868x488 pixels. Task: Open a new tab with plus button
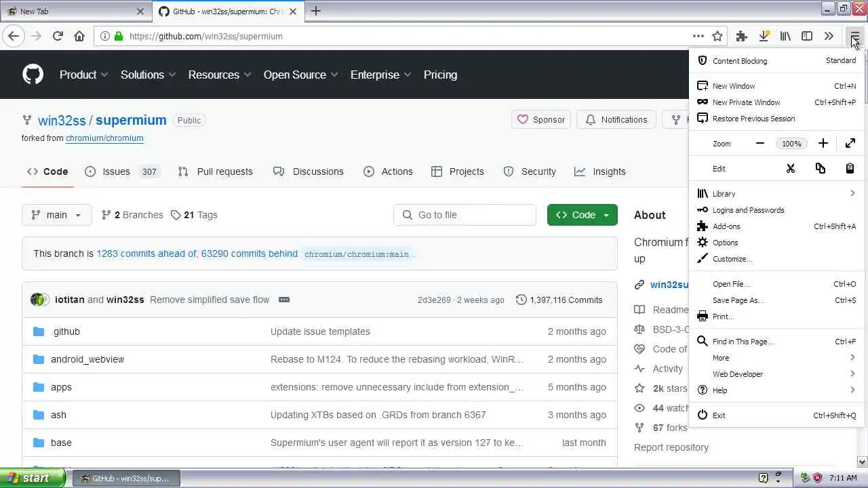(316, 11)
